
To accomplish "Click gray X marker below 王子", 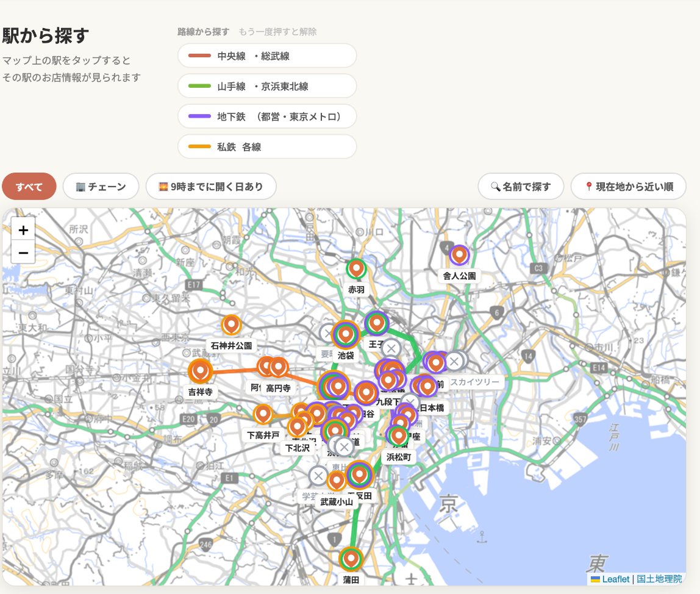I will (391, 348).
